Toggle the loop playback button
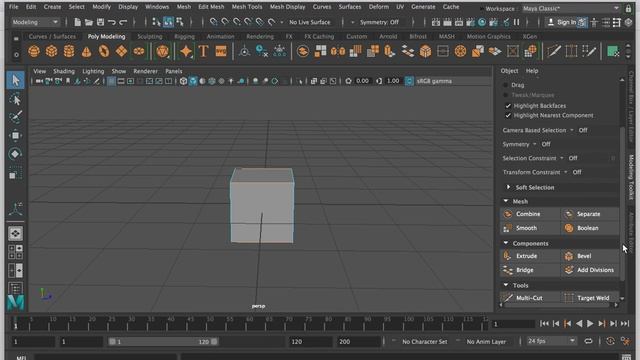Image resolution: width=640 pixels, height=360 pixels. pos(588,341)
